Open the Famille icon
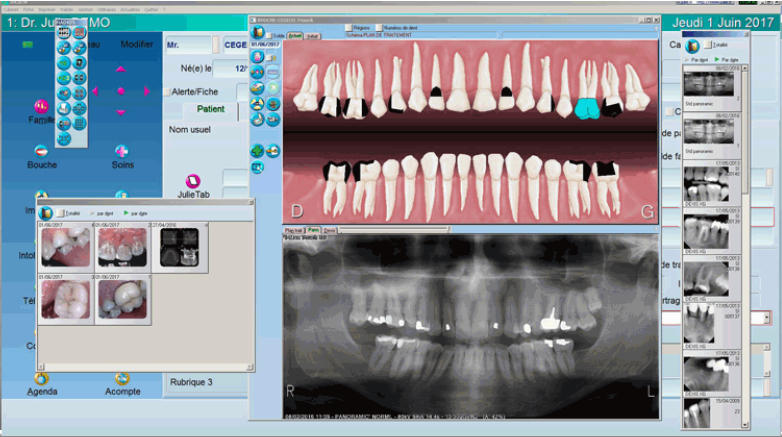Screen dimensions: 782x437 point(41,107)
